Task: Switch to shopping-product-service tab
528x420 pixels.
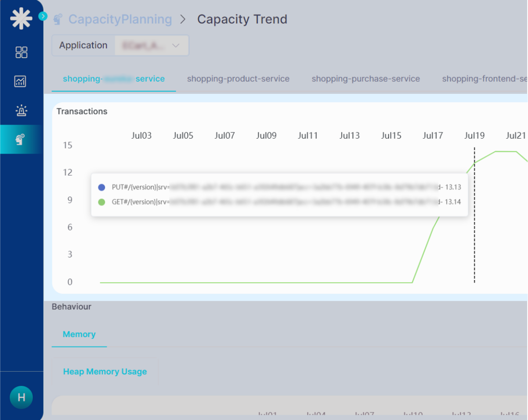Action: click(x=238, y=79)
